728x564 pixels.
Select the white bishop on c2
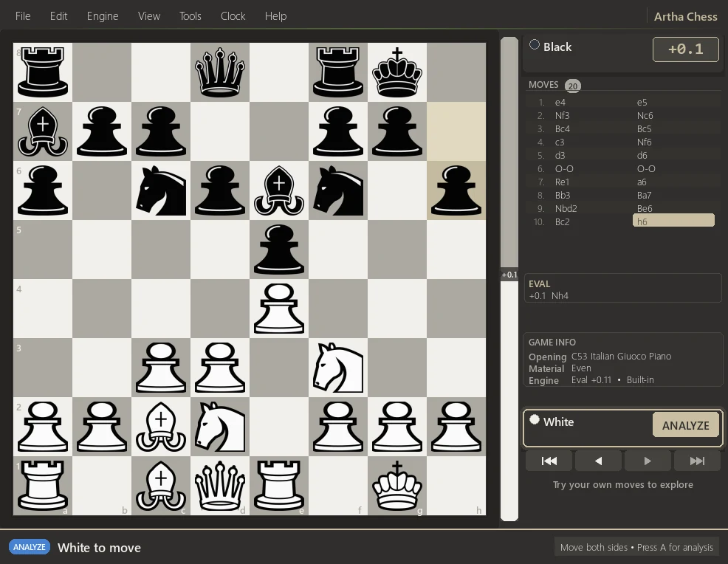(x=161, y=426)
